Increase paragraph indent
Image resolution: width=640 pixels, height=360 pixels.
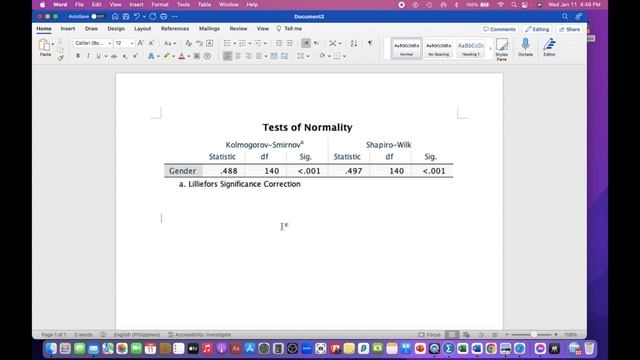(289, 43)
